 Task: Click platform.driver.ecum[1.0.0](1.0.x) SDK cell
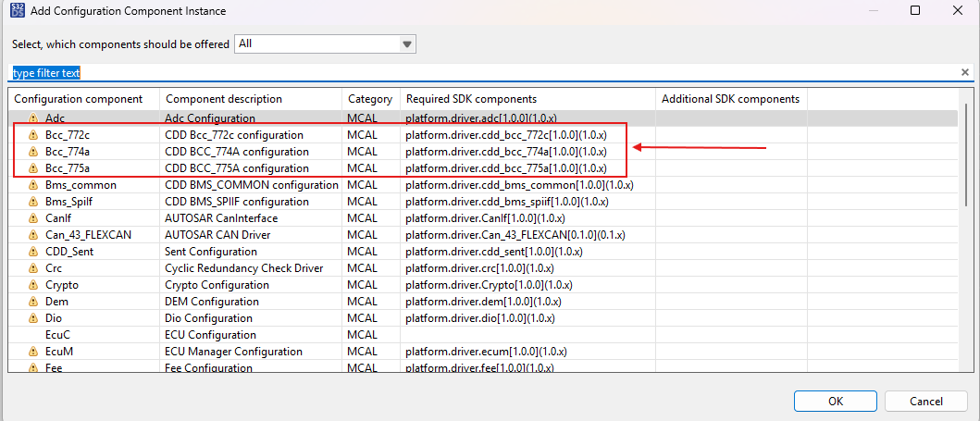(x=486, y=352)
